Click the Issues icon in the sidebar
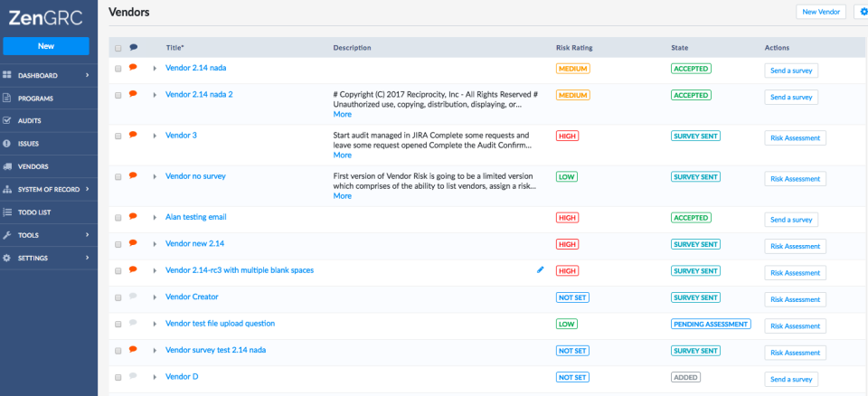The height and width of the screenshot is (396, 868). (x=7, y=143)
